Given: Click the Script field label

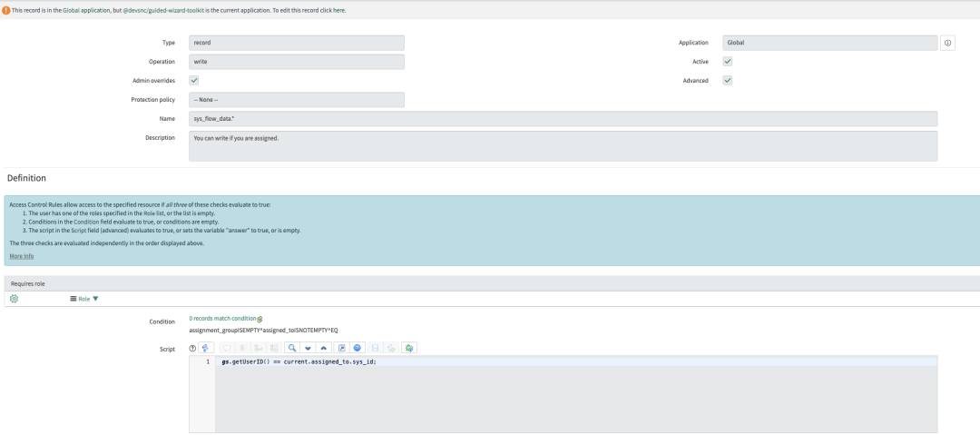Looking at the screenshot, I should tap(168, 350).
